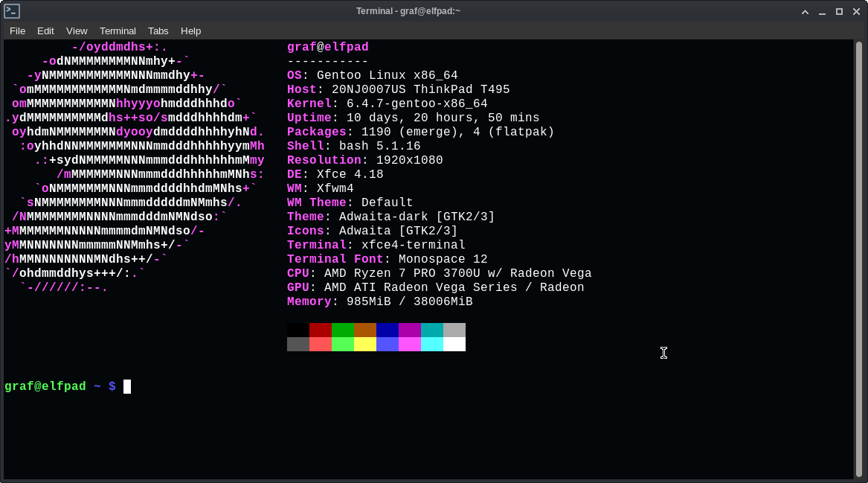This screenshot has width=868, height=483.
Task: Open the Edit menu
Action: 45,31
